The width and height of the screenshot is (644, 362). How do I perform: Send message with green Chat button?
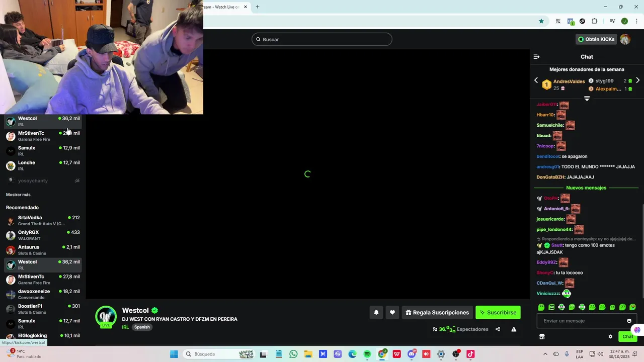[628, 337]
